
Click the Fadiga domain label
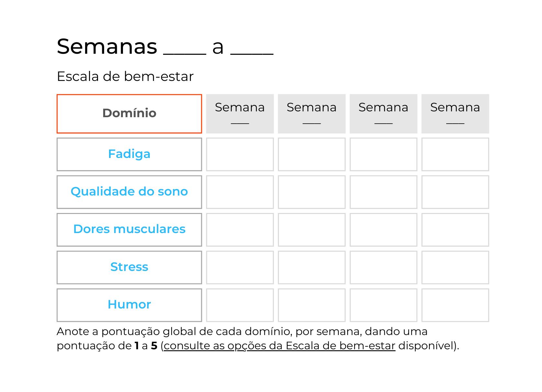coord(129,154)
